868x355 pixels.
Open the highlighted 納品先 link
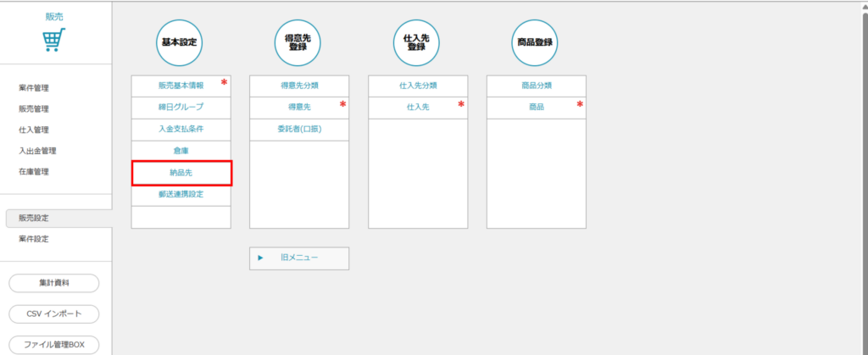click(181, 173)
